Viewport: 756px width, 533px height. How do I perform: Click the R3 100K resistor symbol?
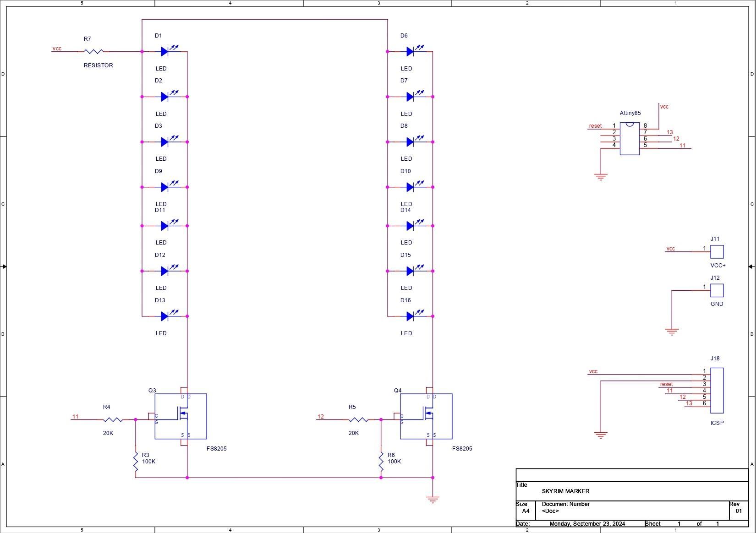136,462
